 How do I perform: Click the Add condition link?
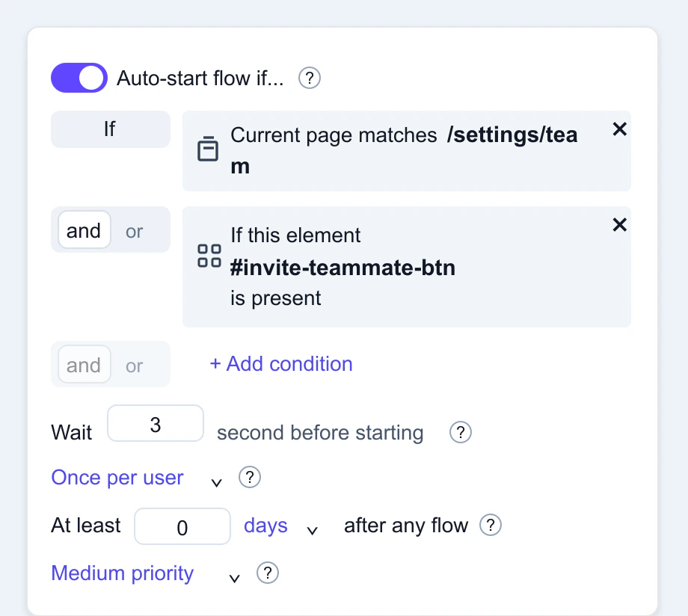click(x=280, y=364)
